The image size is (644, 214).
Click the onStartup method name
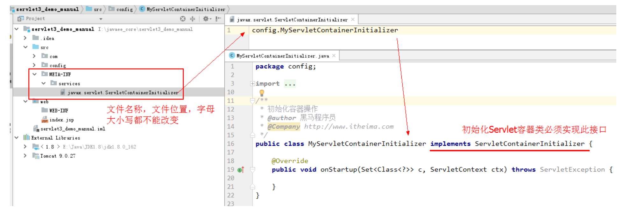click(x=339, y=170)
